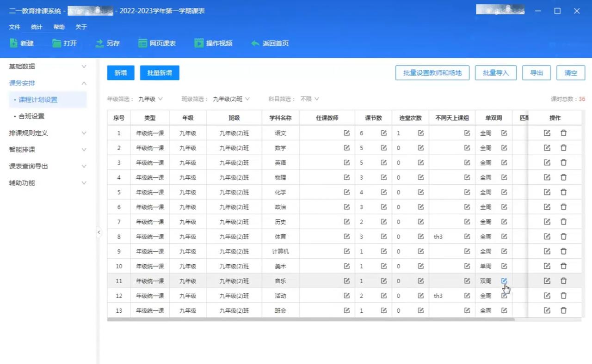Click the 课节数 column header
Image resolution: width=592 pixels, height=364 pixels.
(373, 118)
